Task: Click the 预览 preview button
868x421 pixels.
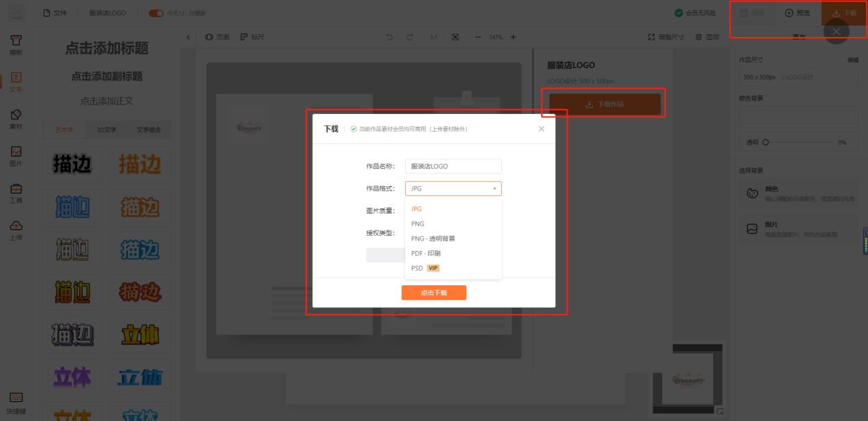Action: 798,13
